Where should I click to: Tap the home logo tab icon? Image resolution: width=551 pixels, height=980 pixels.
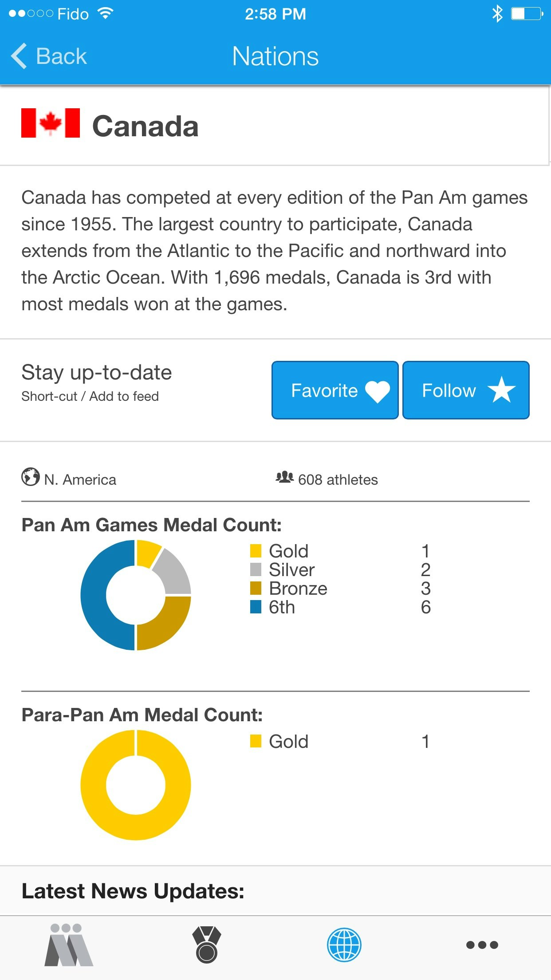click(69, 944)
